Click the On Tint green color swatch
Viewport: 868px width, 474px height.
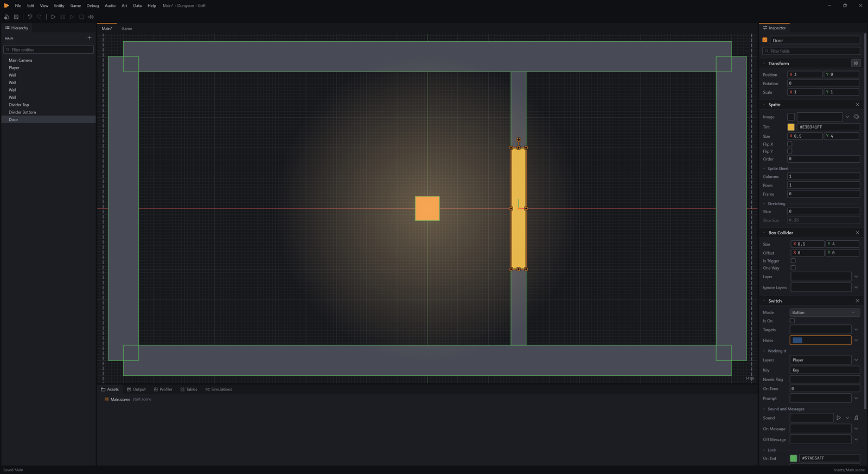coord(794,458)
